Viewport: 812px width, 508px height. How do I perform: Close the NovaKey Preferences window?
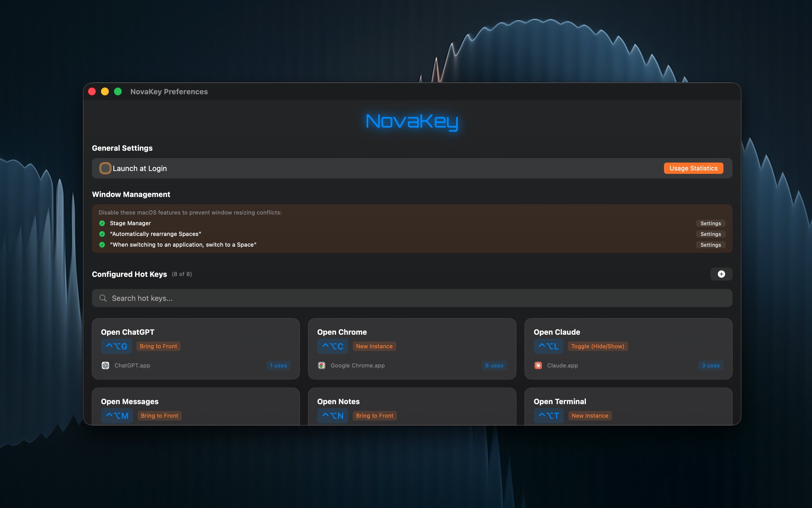coord(92,92)
